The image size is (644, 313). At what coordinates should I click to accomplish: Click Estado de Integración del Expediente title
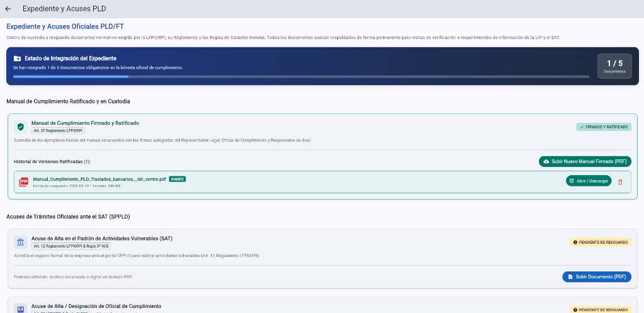[70, 59]
